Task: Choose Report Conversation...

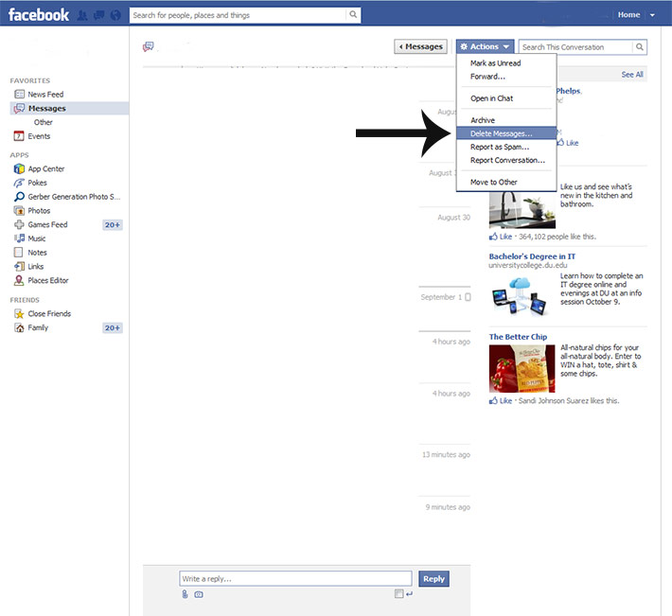Action: [x=507, y=160]
